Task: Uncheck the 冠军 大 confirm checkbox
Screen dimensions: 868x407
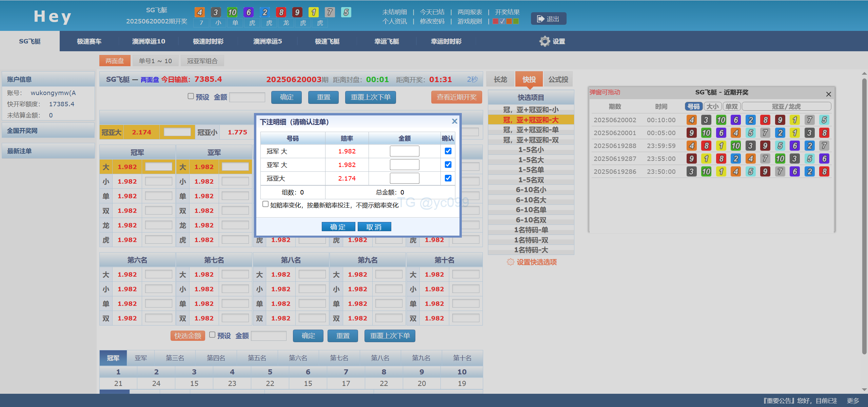Action: tap(448, 151)
